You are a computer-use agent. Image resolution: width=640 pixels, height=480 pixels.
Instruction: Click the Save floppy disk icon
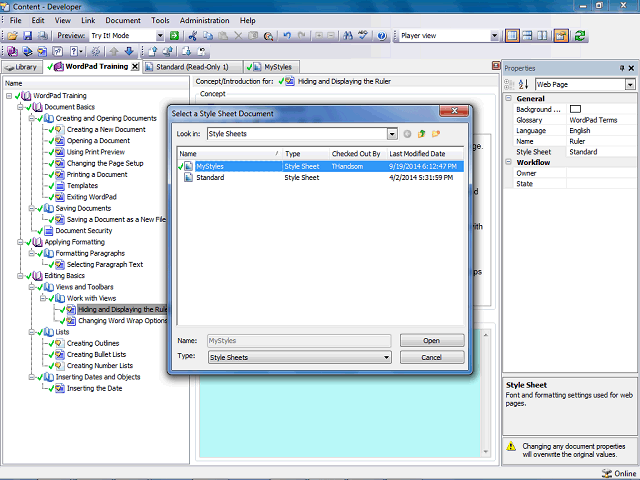(x=27, y=36)
